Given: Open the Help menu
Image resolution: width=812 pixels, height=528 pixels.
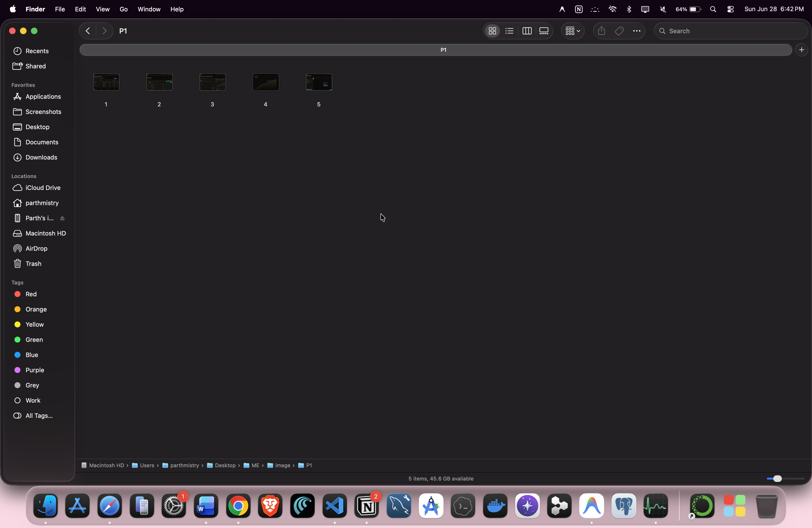Looking at the screenshot, I should point(177,9).
